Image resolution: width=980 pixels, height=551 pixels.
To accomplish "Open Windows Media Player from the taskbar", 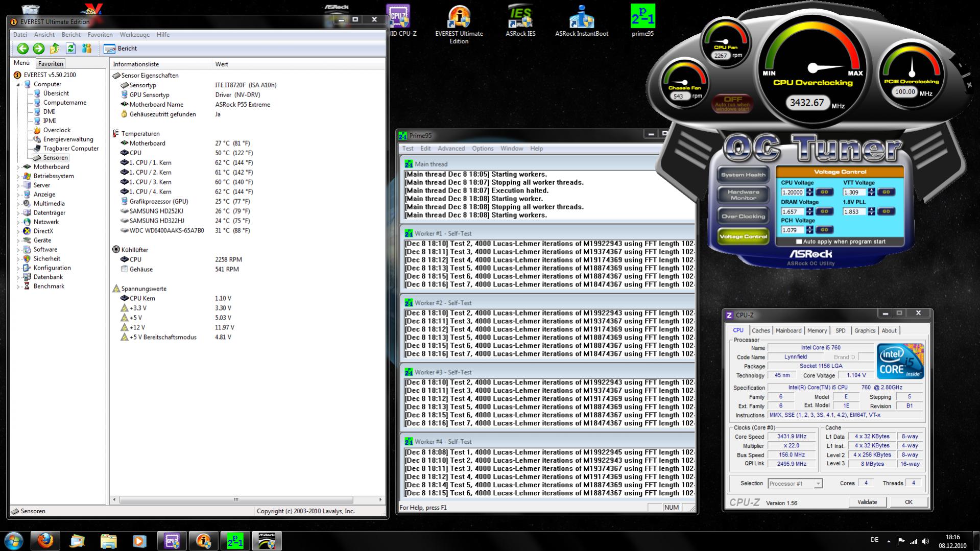I will coord(139,540).
